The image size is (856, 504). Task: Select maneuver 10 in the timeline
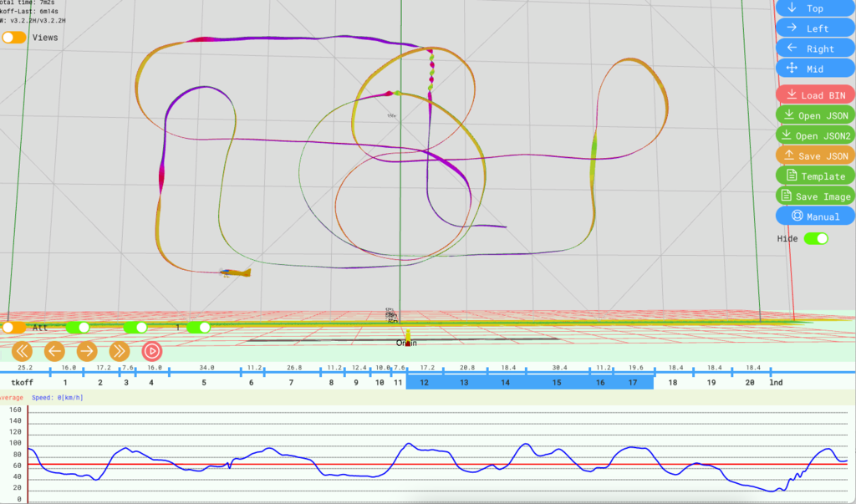point(380,382)
